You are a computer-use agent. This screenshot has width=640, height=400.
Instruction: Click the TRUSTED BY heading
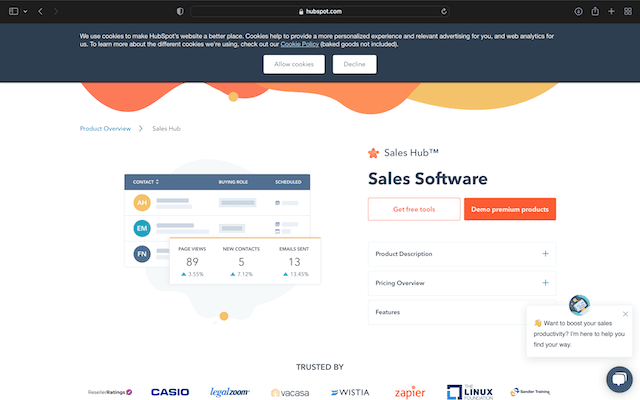320,367
